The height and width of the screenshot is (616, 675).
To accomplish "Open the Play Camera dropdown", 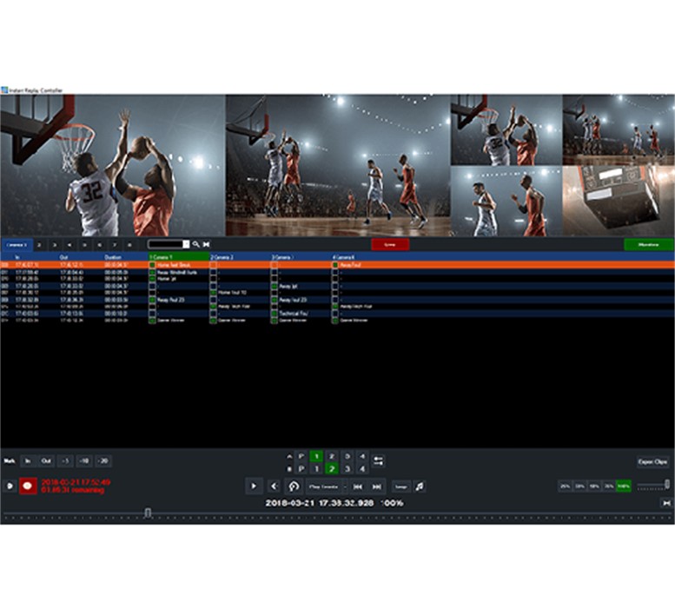I will point(325,487).
